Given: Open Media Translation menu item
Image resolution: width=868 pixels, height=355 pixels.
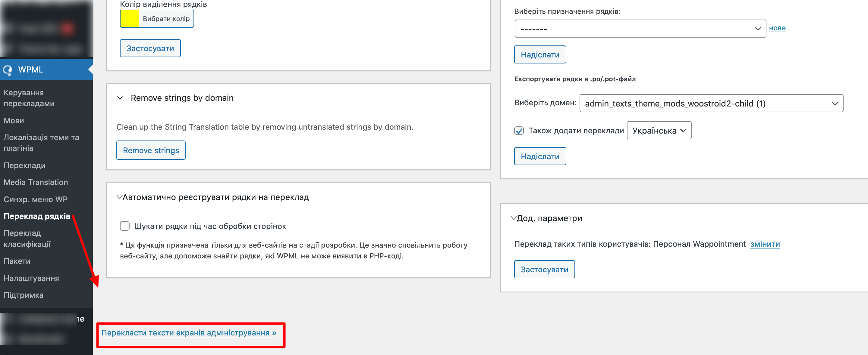Looking at the screenshot, I should [36, 182].
